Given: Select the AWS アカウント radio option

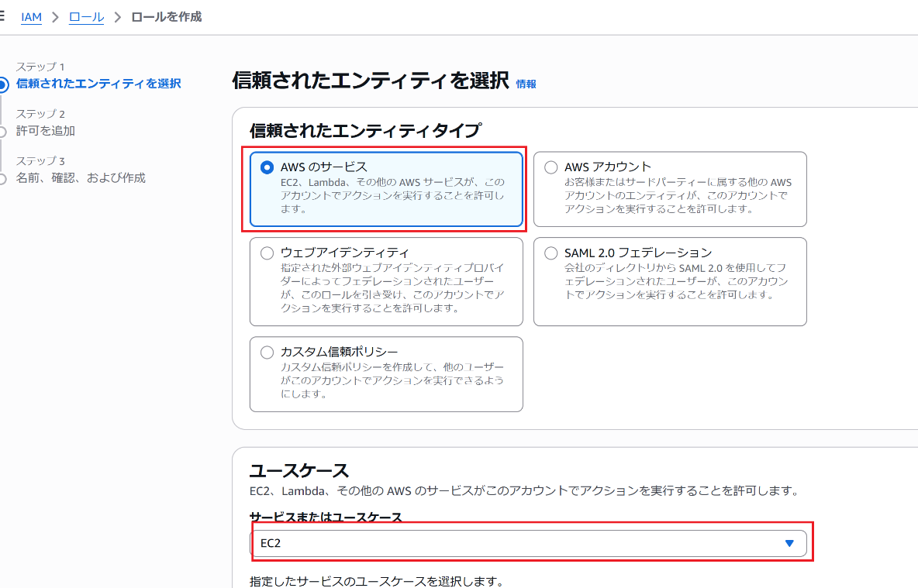Looking at the screenshot, I should 551,167.
